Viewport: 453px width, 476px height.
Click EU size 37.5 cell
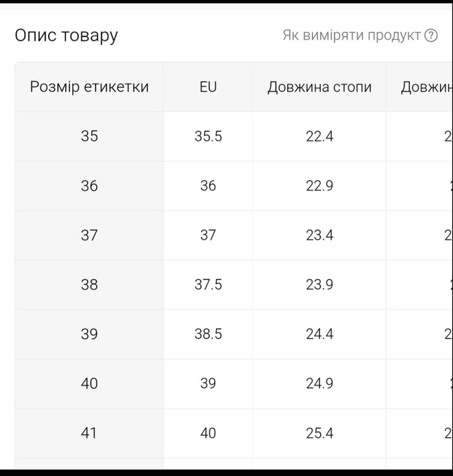point(208,285)
